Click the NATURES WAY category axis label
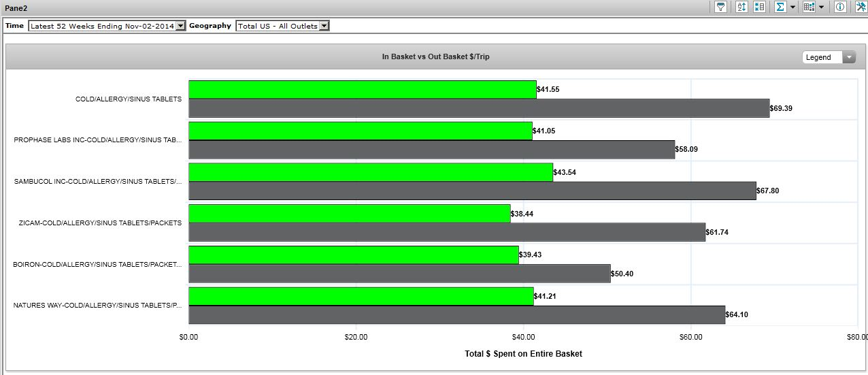The height and width of the screenshot is (375, 868). (x=97, y=306)
